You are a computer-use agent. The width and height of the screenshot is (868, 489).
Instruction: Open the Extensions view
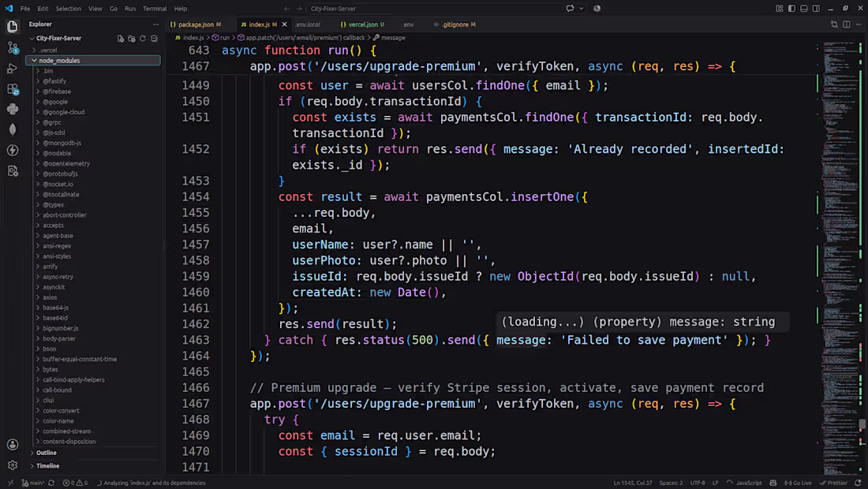[12, 89]
